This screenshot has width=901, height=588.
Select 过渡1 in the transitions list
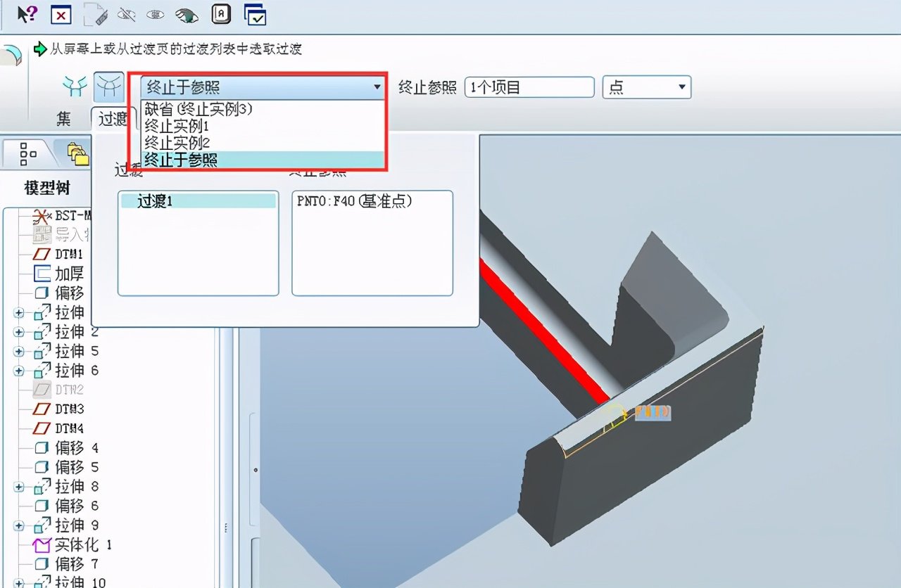point(199,201)
